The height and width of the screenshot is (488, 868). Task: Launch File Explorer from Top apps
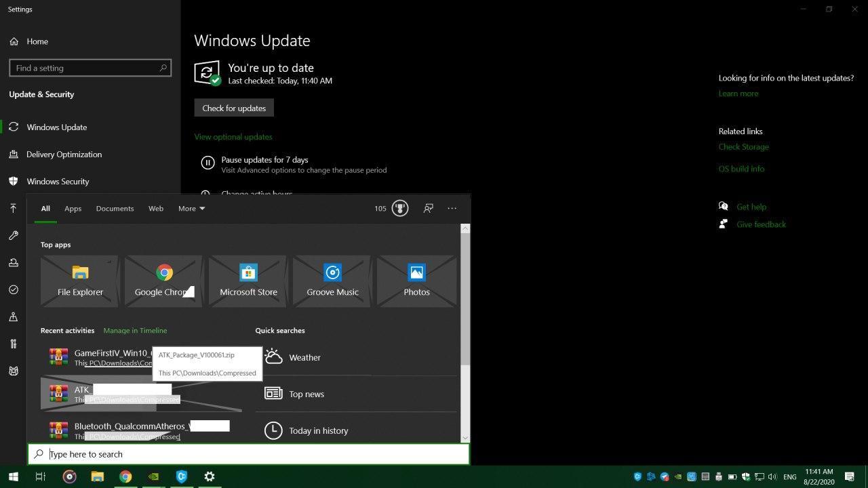pyautogui.click(x=80, y=281)
